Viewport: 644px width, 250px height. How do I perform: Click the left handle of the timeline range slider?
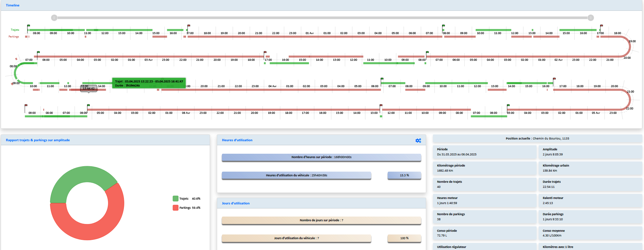coord(54,18)
